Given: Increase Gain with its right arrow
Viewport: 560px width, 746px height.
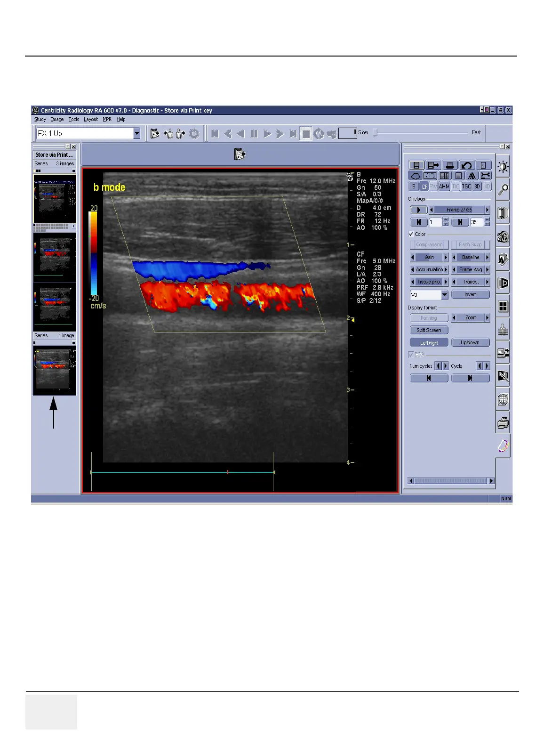Looking at the screenshot, I should pyautogui.click(x=446, y=258).
